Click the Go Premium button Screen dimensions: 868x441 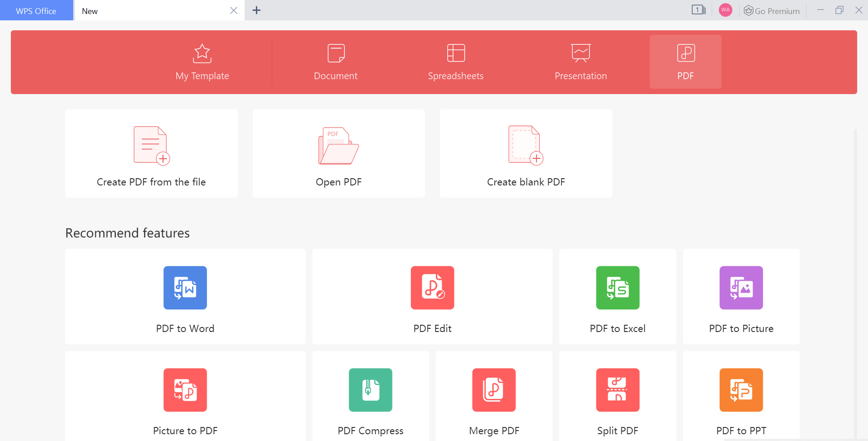[x=772, y=11]
